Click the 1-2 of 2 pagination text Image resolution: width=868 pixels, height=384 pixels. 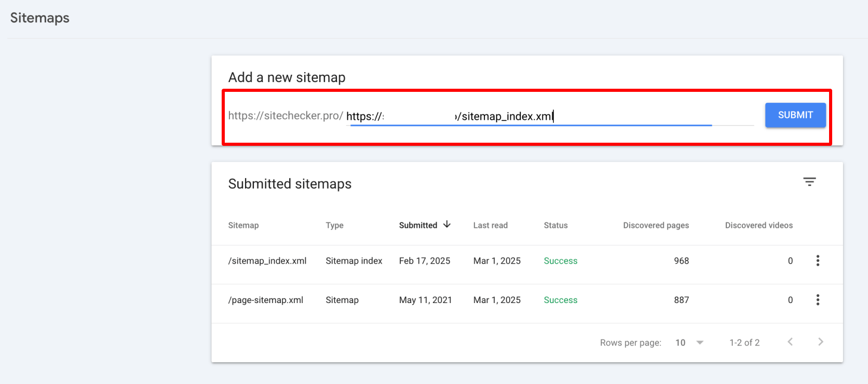(x=744, y=342)
